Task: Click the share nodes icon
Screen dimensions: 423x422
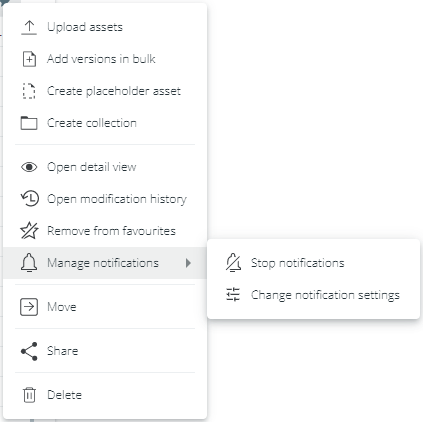Action: click(29, 351)
